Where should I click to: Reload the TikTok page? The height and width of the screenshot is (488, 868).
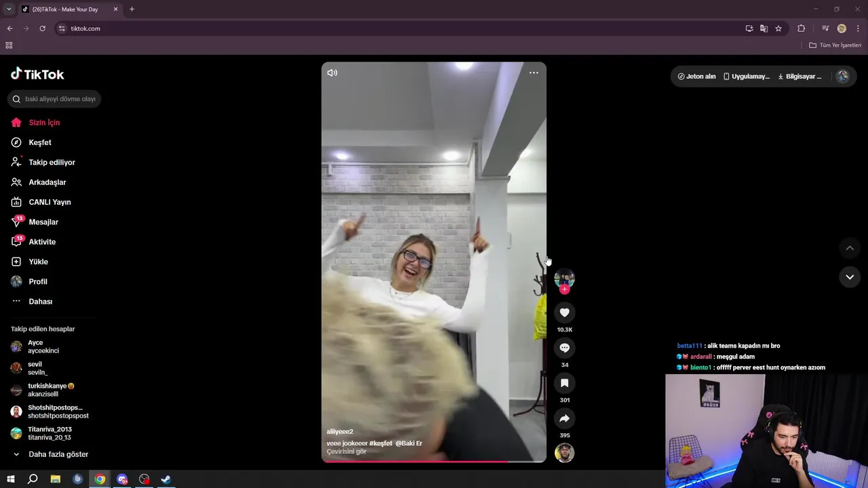pyautogui.click(x=42, y=28)
